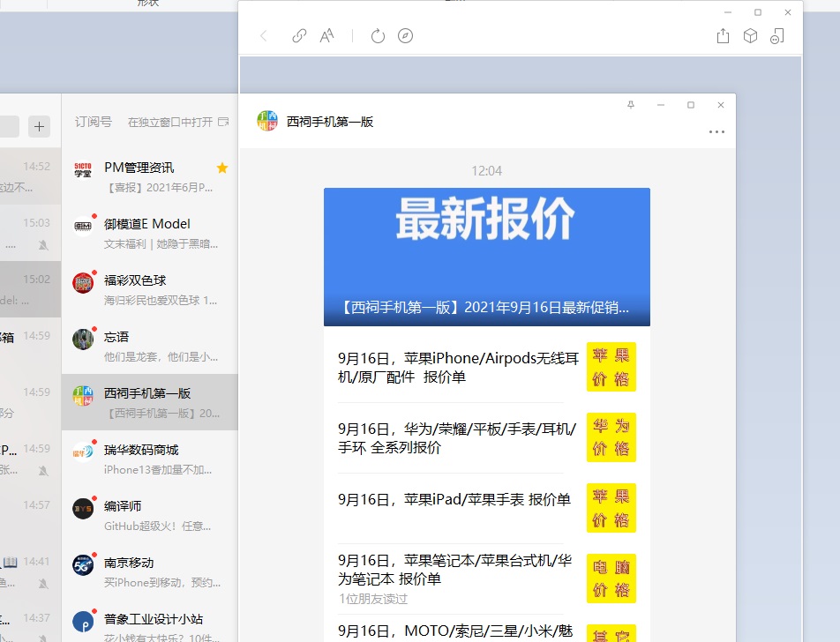Open article 苹果笔记本/苹果台式机 报价单
840x642 pixels.
(x=487, y=579)
